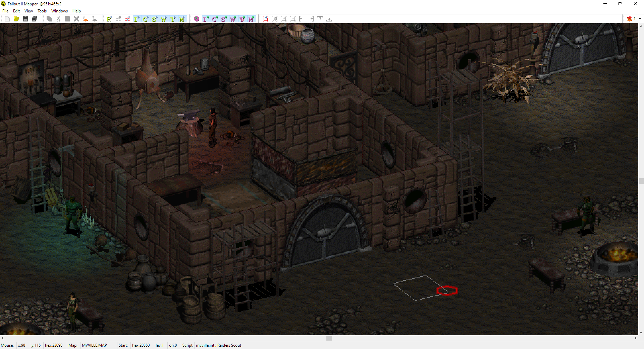Click the frame icon with plus sign
644x349 pixels.
(284, 19)
